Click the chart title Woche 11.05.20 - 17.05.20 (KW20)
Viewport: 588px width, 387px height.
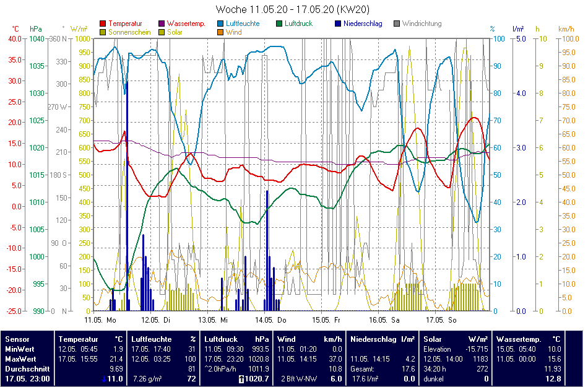coord(293,9)
